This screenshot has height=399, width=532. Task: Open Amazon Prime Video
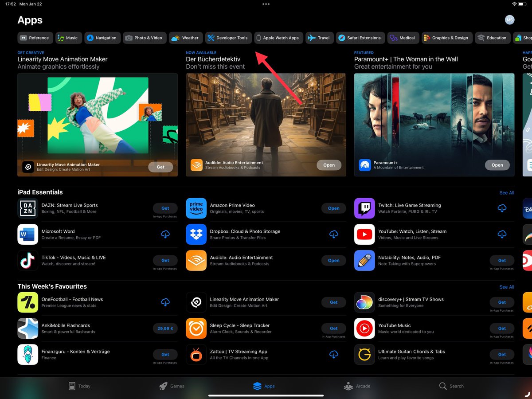coord(334,208)
